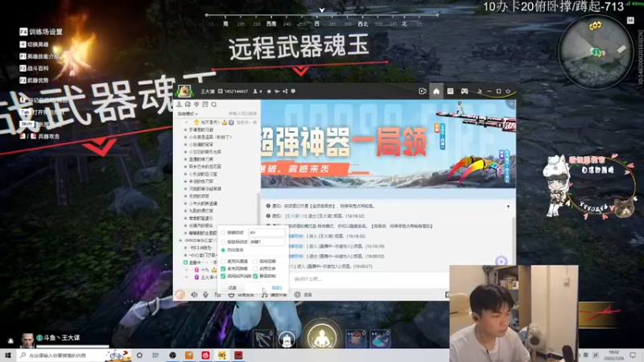
Task: Click the mouse hotkey input field below Alt
Action: [x=266, y=242]
